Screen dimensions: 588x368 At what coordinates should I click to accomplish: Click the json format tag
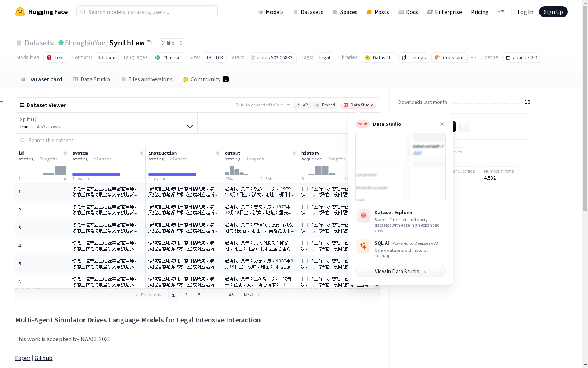tap(107, 57)
